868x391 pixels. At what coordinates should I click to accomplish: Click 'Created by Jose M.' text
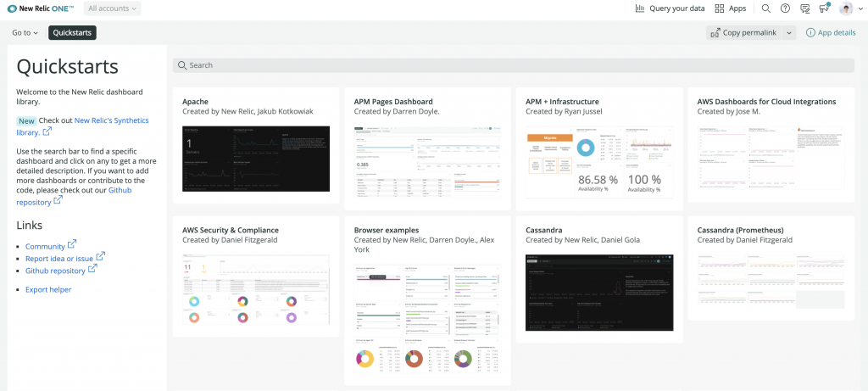point(728,111)
